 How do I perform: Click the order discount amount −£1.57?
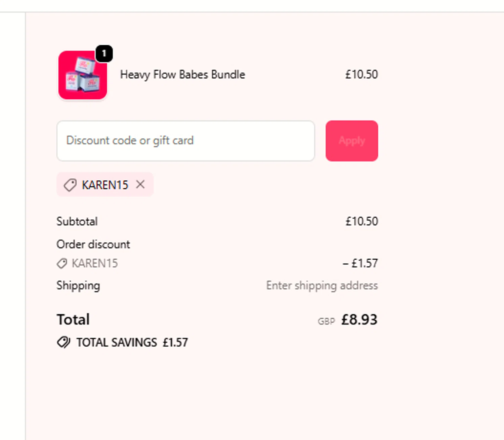(360, 263)
